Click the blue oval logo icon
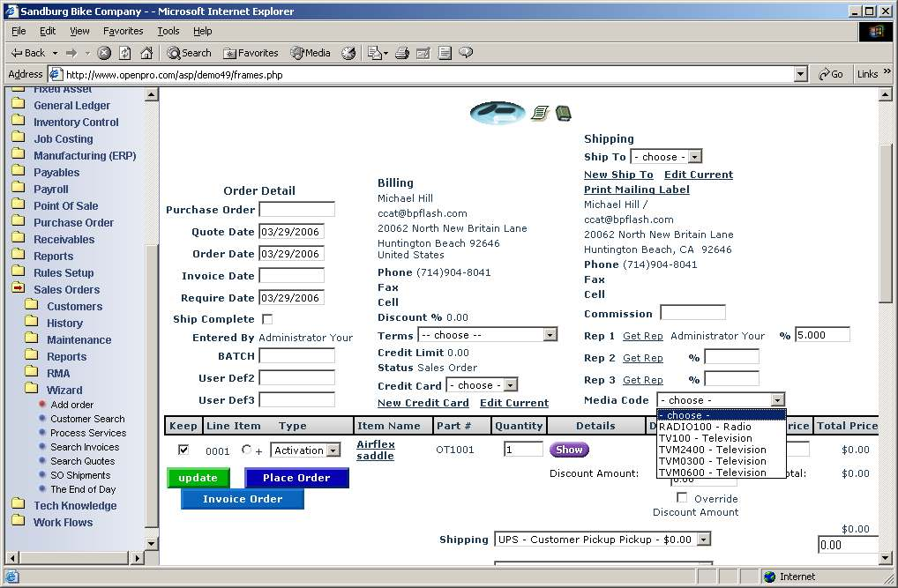 click(x=498, y=112)
